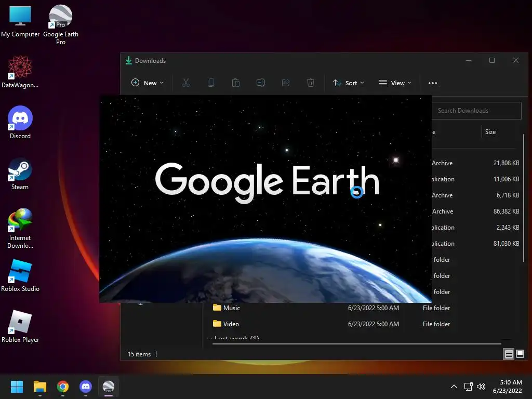Click the Share icon in Downloads toolbar

click(286, 83)
